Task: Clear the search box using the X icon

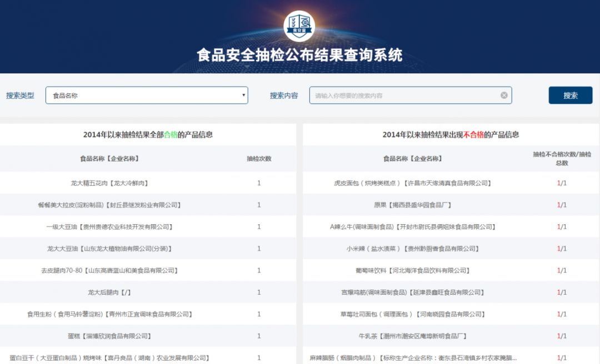Action: [504, 95]
